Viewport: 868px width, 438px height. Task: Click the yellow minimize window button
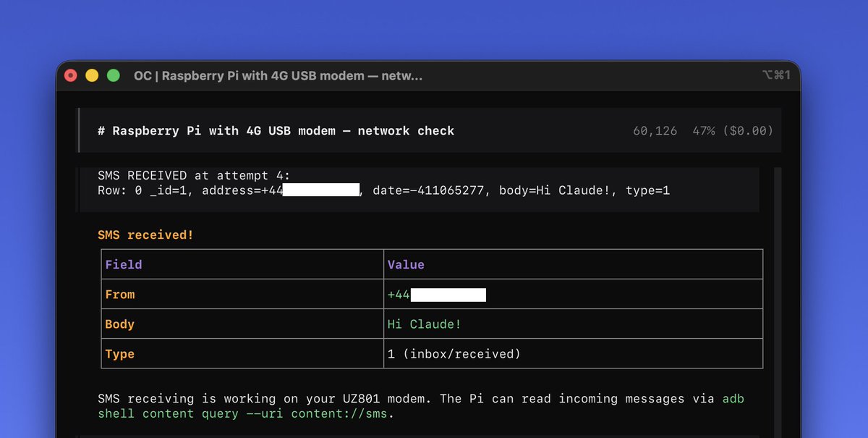92,75
